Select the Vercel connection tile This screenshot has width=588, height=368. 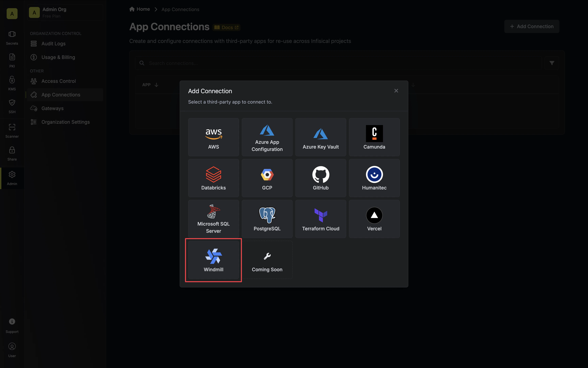(374, 219)
